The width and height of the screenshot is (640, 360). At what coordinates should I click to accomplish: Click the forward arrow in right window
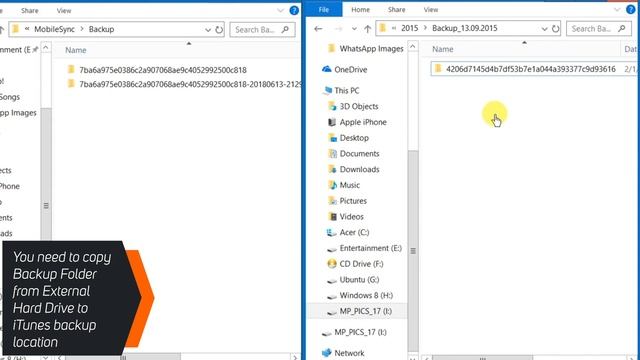pyautogui.click(x=338, y=29)
